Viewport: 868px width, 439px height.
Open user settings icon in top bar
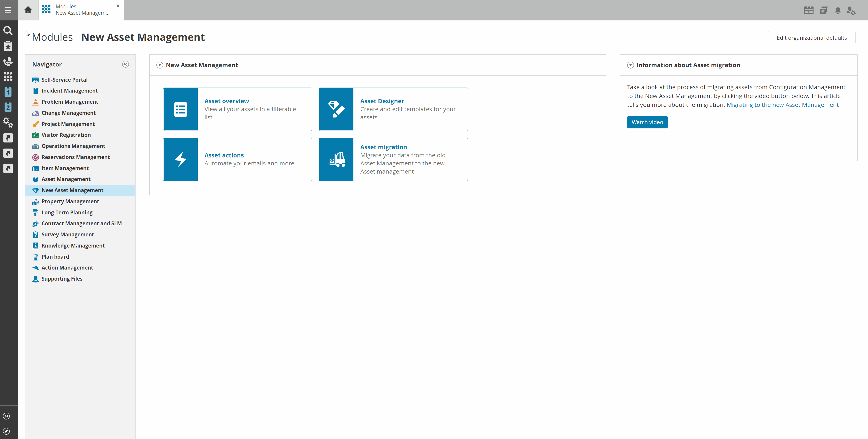click(x=851, y=11)
